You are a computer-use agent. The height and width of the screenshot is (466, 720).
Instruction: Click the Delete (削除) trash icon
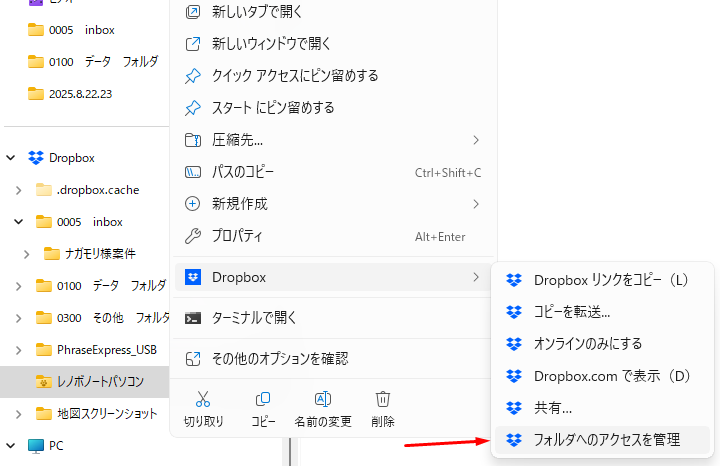pos(382,401)
